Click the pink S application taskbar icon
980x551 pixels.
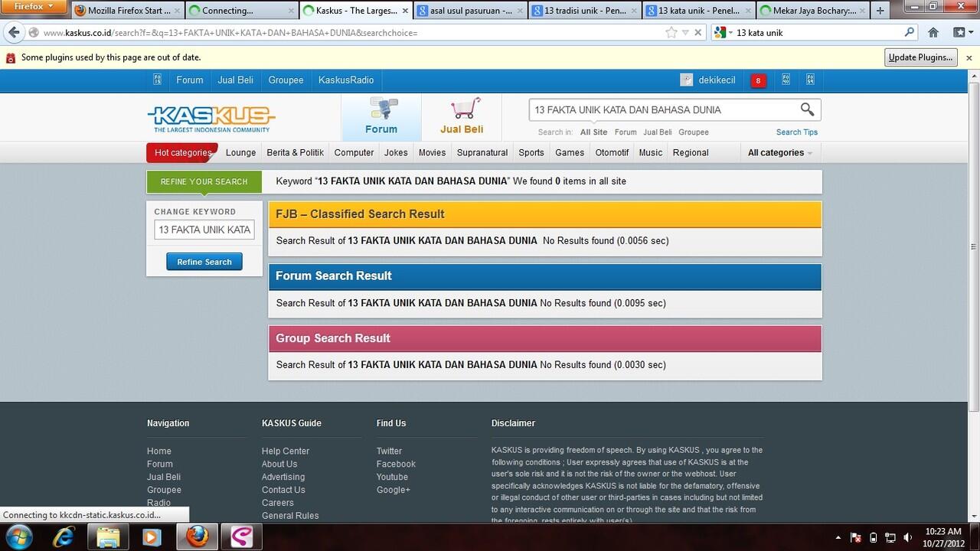241,536
